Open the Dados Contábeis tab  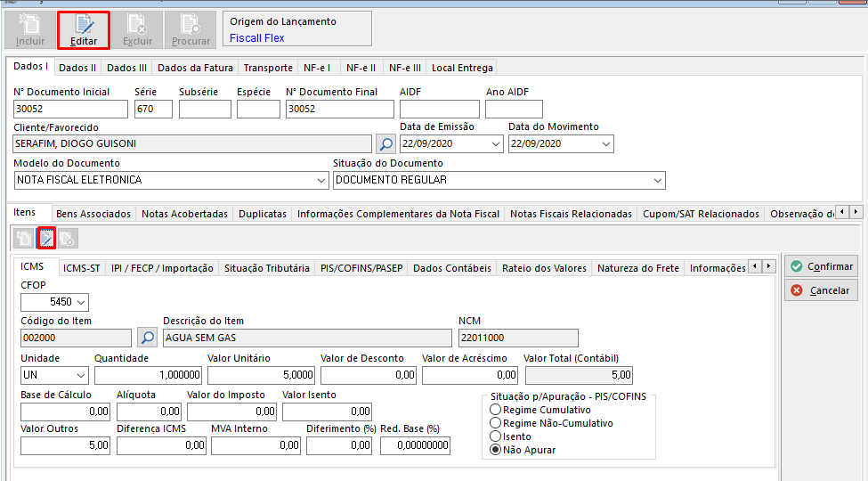[x=452, y=268]
